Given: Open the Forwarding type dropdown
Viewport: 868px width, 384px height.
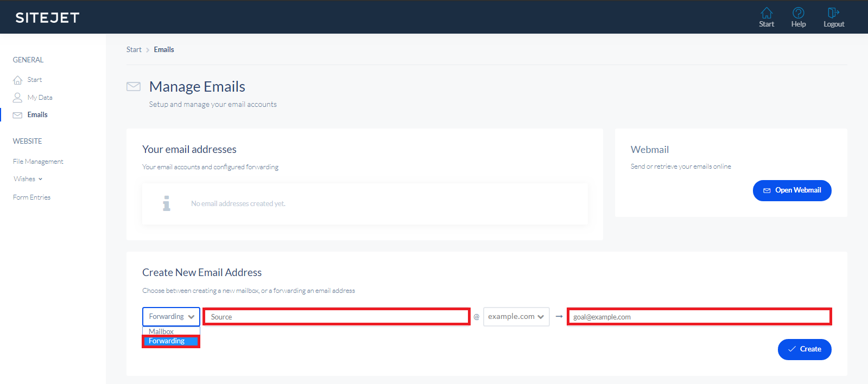Looking at the screenshot, I should (171, 317).
